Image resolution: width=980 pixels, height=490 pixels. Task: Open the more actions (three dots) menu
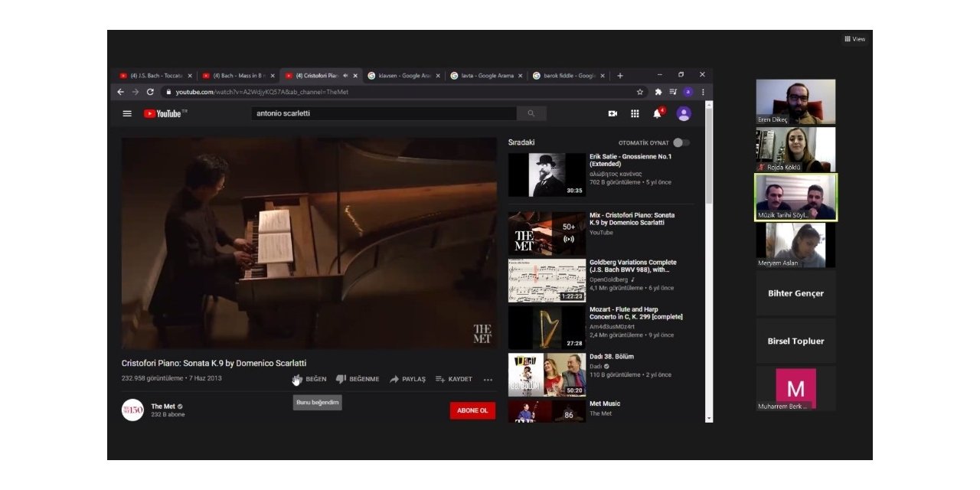[x=488, y=379]
